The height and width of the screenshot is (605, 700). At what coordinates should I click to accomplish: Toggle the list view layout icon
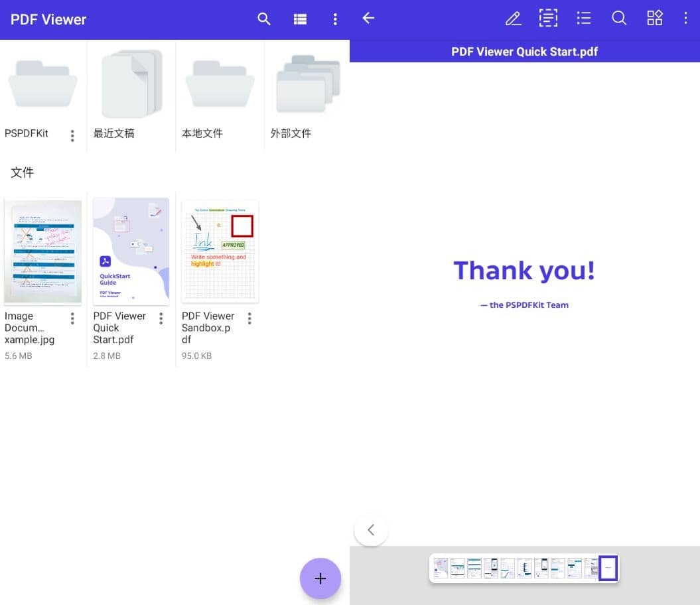300,19
